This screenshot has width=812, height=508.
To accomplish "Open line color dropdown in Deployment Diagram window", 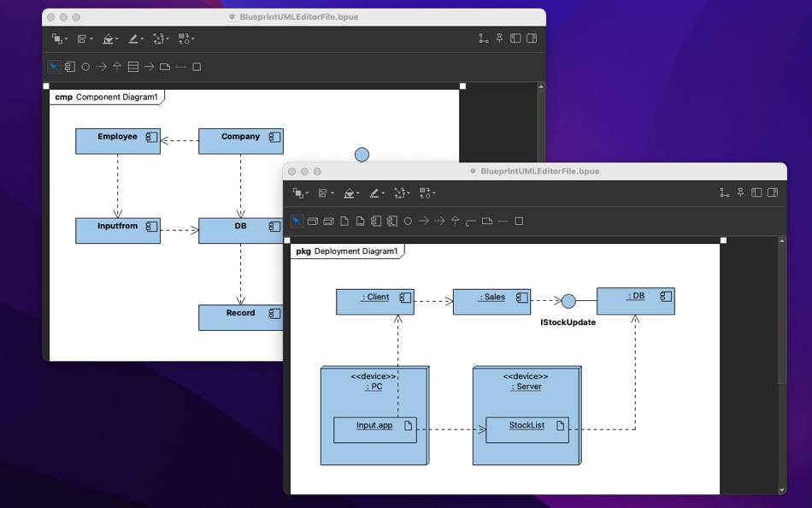I will [377, 193].
